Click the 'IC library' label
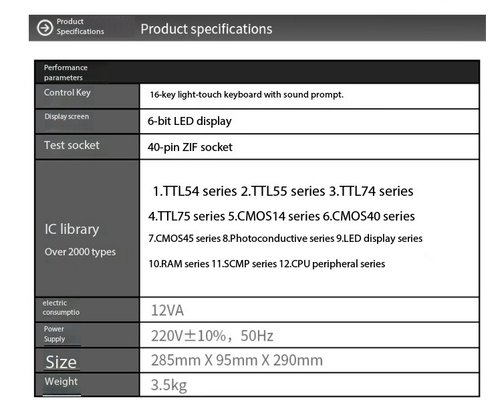Screen dimensions: 500x415 click(72, 229)
